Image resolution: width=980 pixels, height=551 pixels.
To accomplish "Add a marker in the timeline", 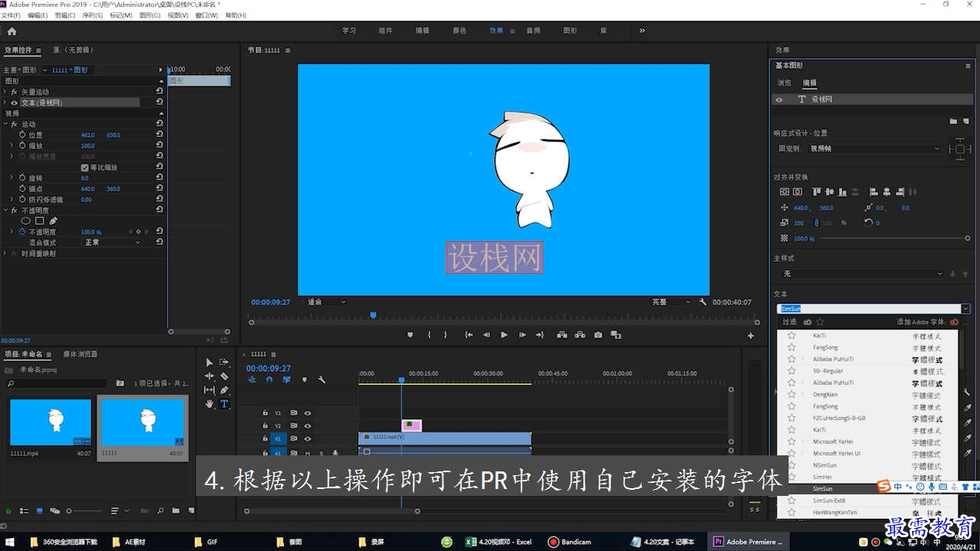I will point(304,380).
